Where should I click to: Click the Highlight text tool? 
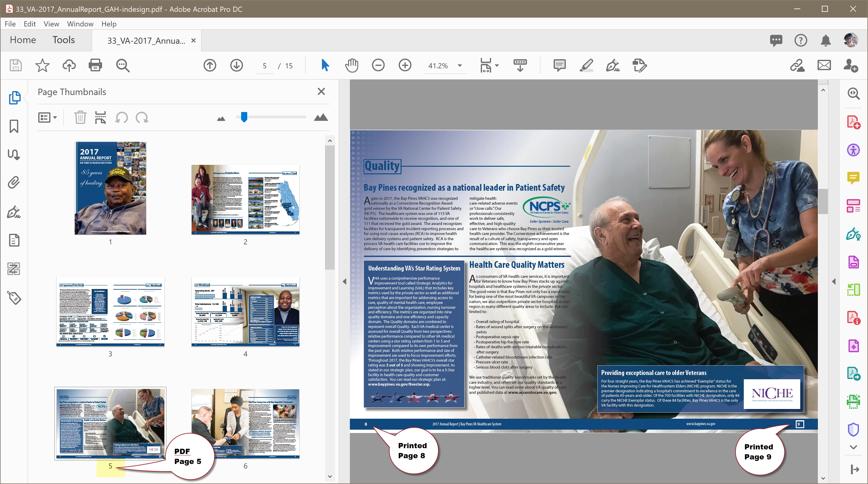[586, 65]
